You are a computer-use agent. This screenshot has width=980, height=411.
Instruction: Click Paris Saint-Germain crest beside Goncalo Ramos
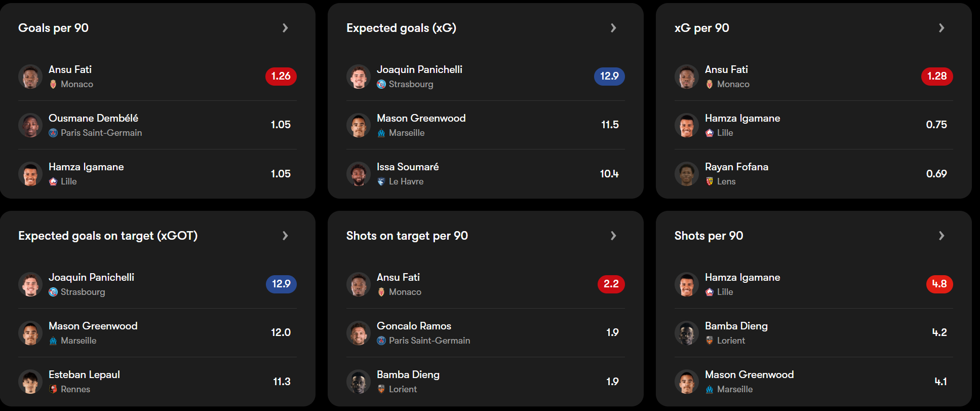point(381,341)
